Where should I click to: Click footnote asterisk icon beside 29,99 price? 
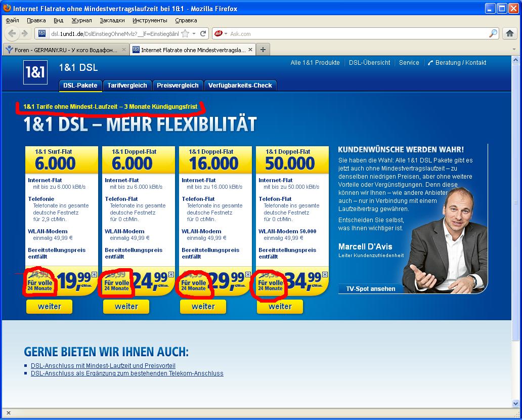248,274
